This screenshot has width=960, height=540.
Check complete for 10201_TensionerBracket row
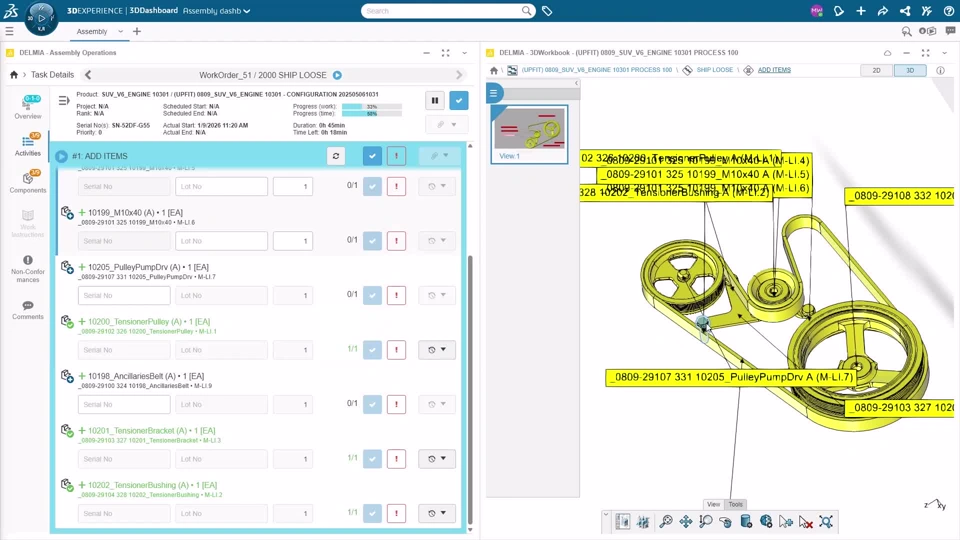coord(372,459)
